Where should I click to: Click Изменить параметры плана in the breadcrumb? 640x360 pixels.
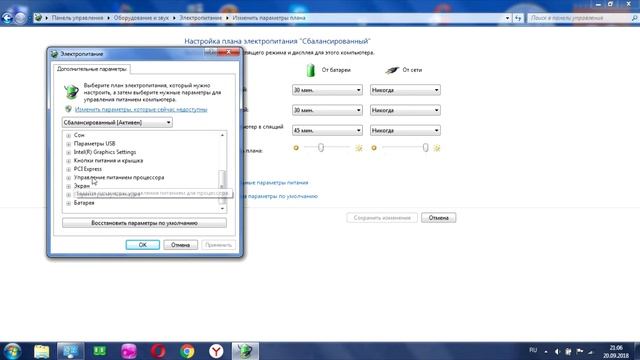(x=269, y=18)
